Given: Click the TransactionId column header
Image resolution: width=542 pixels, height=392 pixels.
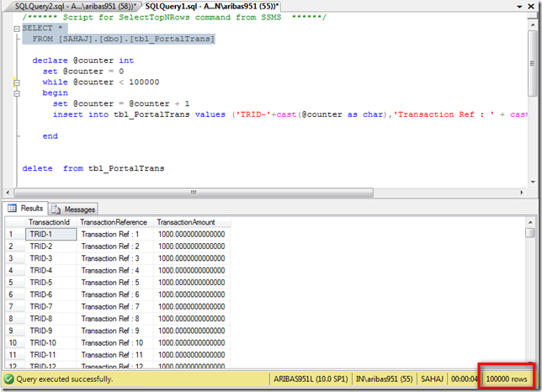Looking at the screenshot, I should [x=49, y=222].
